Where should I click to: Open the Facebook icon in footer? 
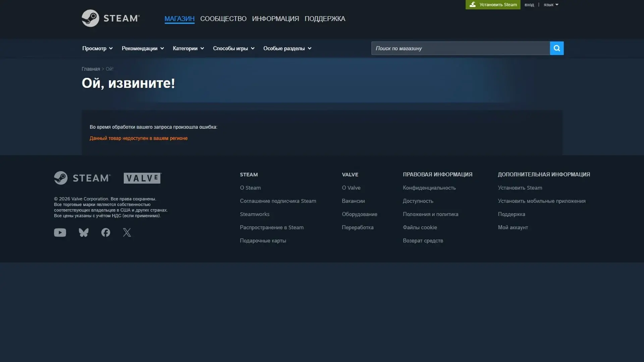[106, 232]
